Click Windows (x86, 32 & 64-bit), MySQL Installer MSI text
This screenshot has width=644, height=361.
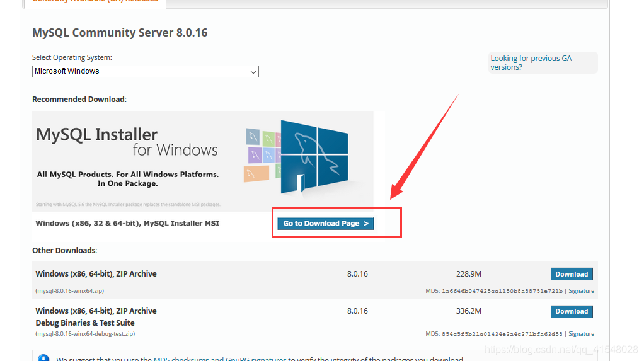coord(127,224)
